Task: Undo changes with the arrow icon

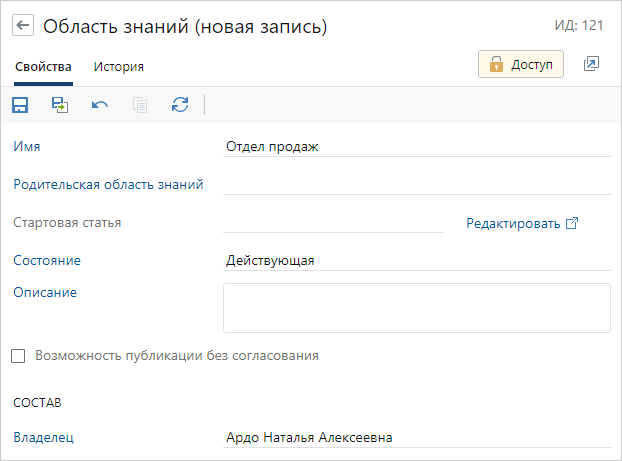Action: [x=100, y=105]
